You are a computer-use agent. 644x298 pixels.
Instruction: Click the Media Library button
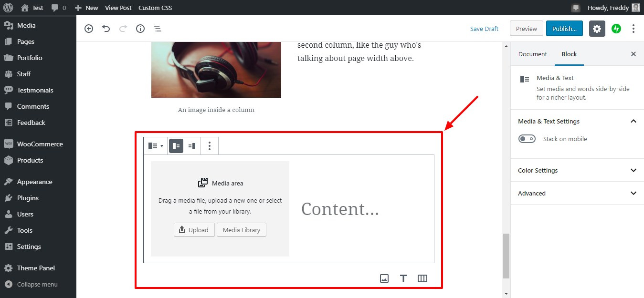(242, 230)
